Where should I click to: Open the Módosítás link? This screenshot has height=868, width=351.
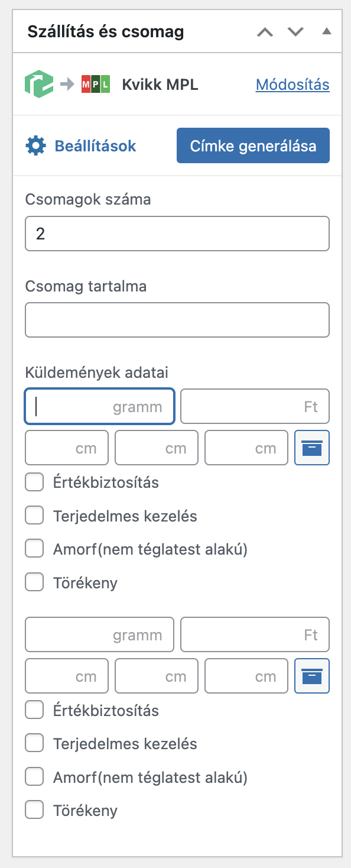pyautogui.click(x=292, y=85)
